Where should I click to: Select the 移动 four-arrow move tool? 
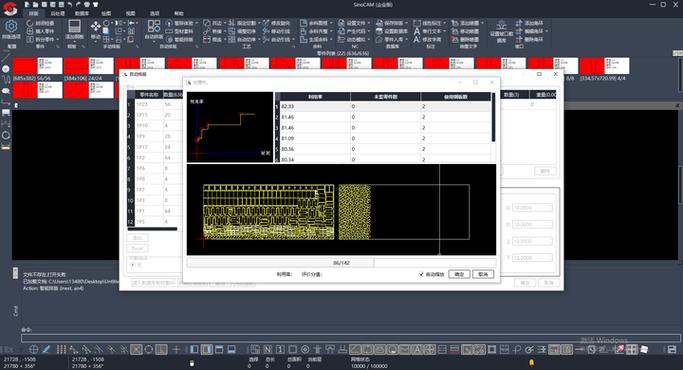point(95,27)
